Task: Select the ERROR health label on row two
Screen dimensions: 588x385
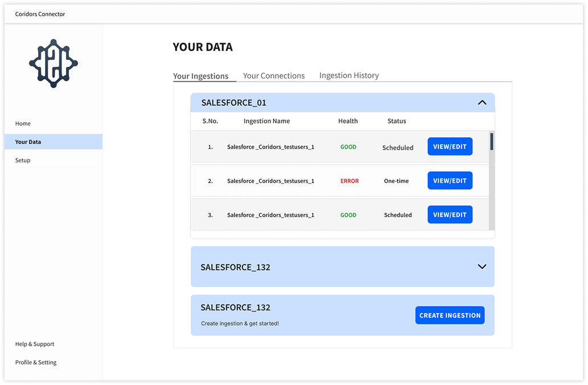Action: pos(348,181)
